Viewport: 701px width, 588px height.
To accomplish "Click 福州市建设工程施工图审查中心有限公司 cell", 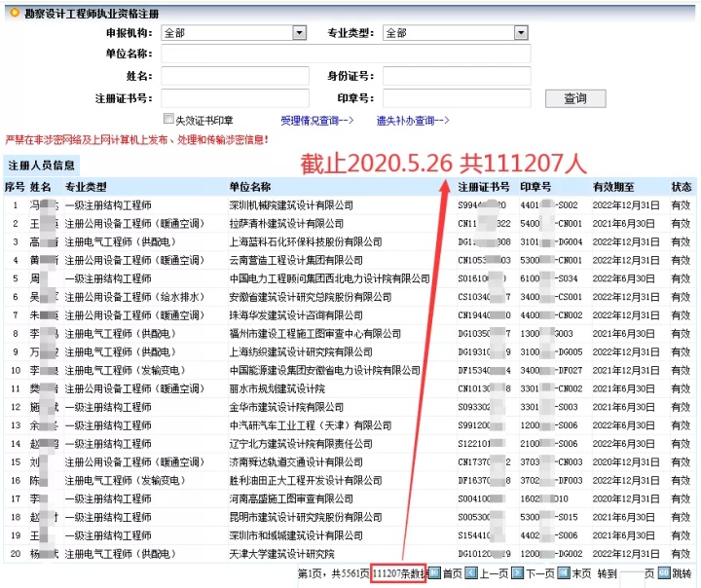I will pyautogui.click(x=315, y=334).
